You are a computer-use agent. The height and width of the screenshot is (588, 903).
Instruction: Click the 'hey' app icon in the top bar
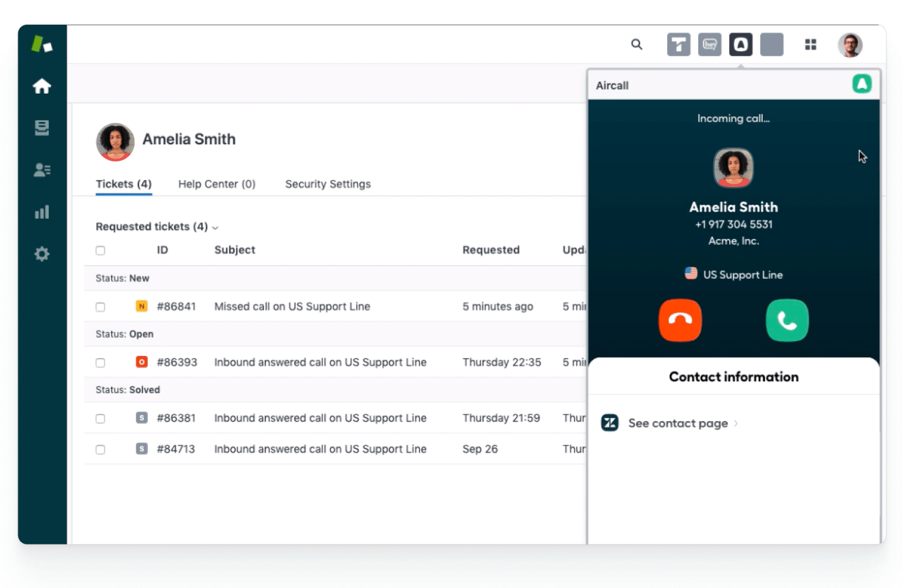click(x=709, y=44)
